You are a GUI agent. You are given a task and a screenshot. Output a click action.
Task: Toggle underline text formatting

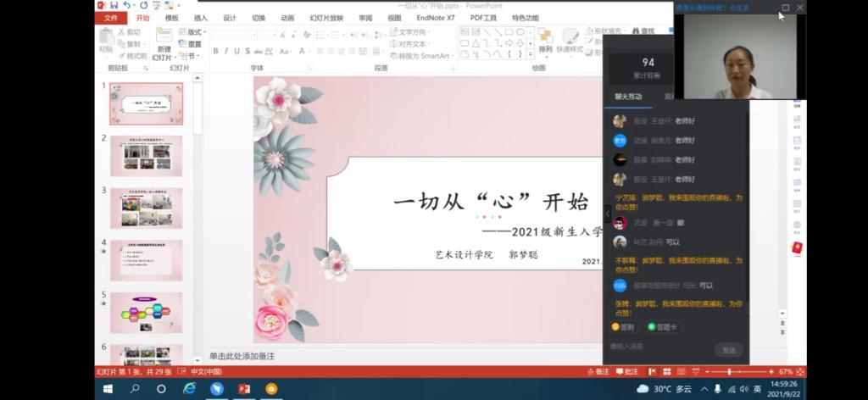pyautogui.click(x=236, y=51)
